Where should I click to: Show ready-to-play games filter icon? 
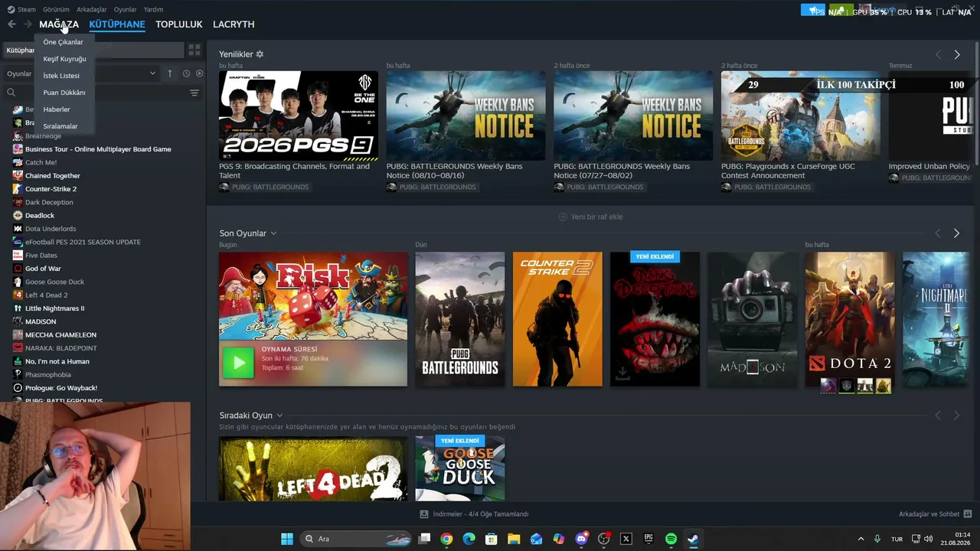pos(199,73)
